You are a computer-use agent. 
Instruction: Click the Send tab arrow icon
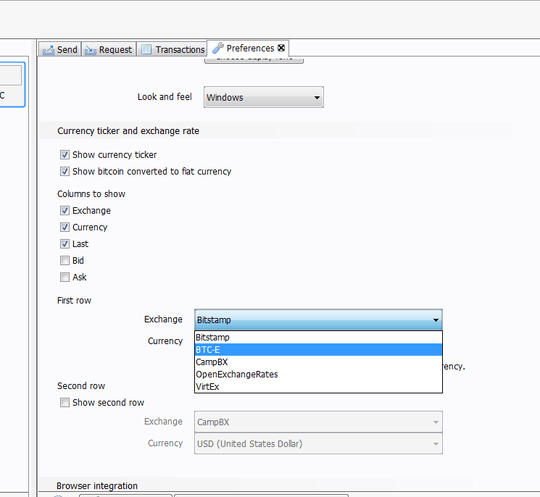pyautogui.click(x=48, y=50)
